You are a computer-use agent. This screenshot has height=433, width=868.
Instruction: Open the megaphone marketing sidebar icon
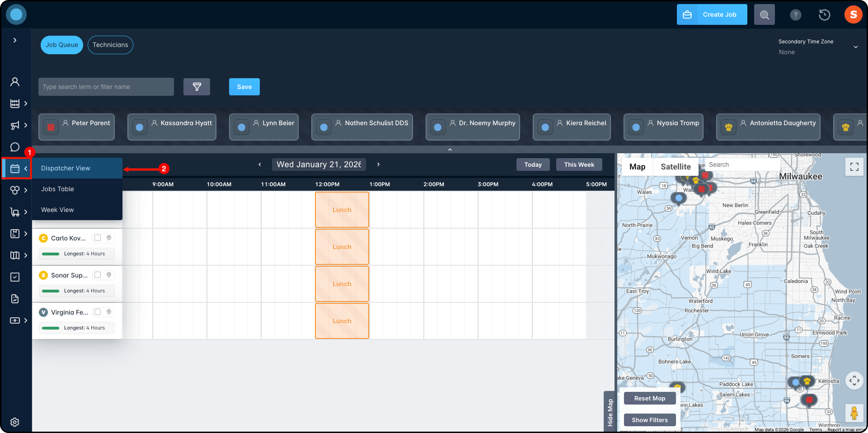(x=15, y=125)
